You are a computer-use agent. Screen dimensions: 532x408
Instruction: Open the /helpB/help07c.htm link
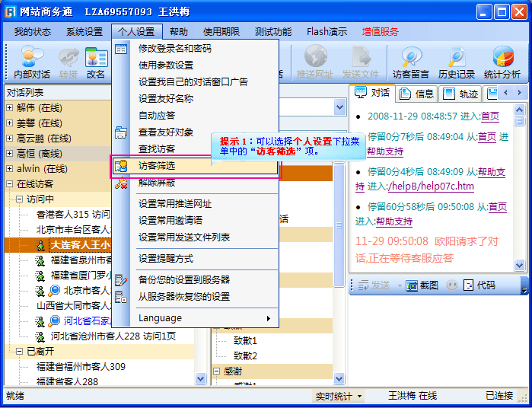[x=431, y=186]
